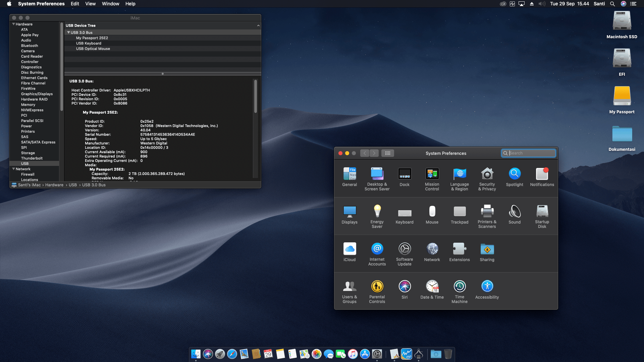Select Bluetooth in the Hardware sidebar

pos(30,46)
